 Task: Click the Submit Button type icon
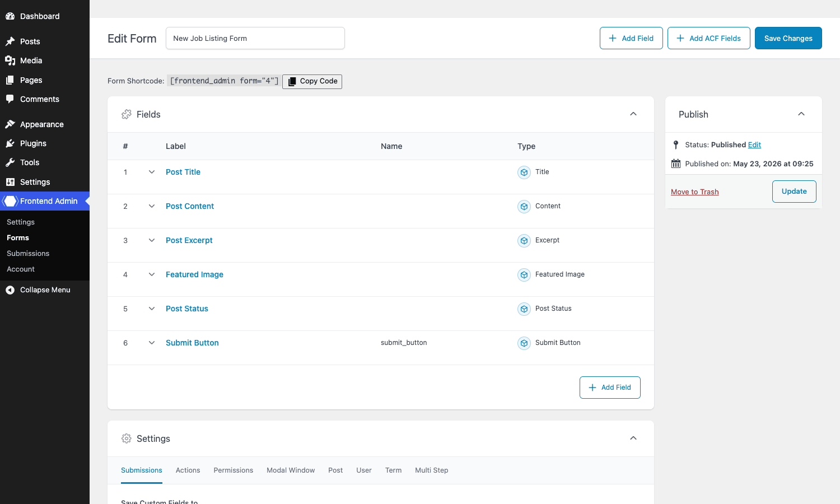tap(524, 343)
